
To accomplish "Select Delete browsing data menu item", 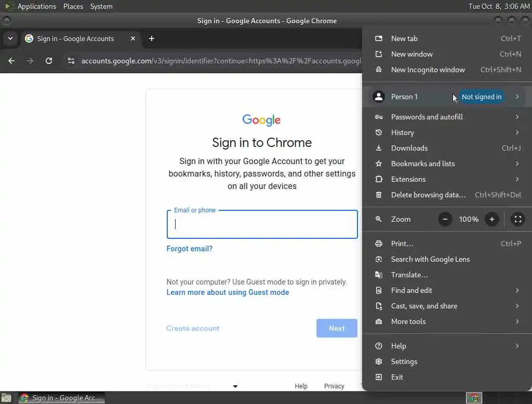I will (447, 195).
